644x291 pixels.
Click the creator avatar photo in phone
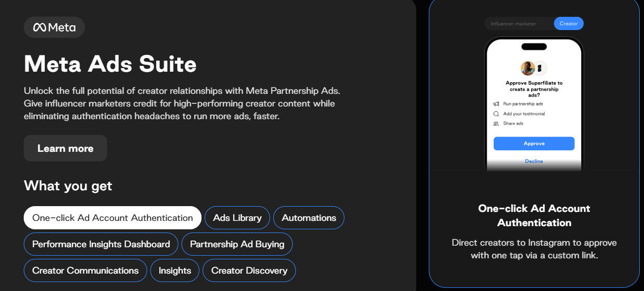coord(527,68)
